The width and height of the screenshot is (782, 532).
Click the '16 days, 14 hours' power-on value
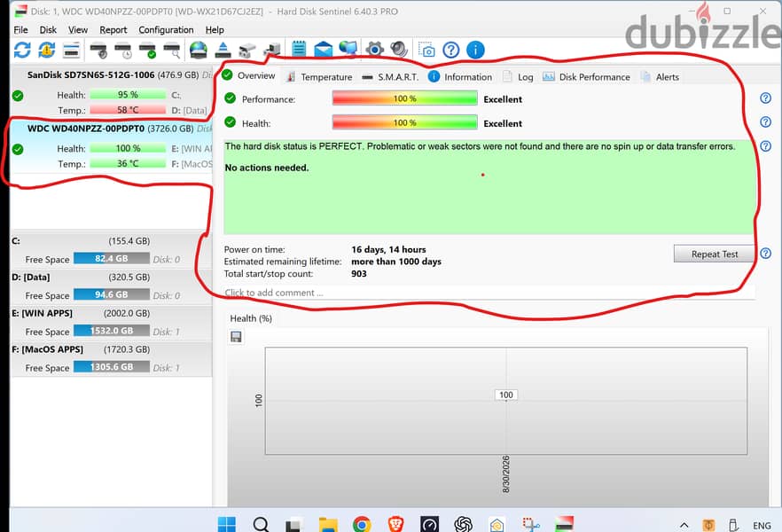pos(388,249)
